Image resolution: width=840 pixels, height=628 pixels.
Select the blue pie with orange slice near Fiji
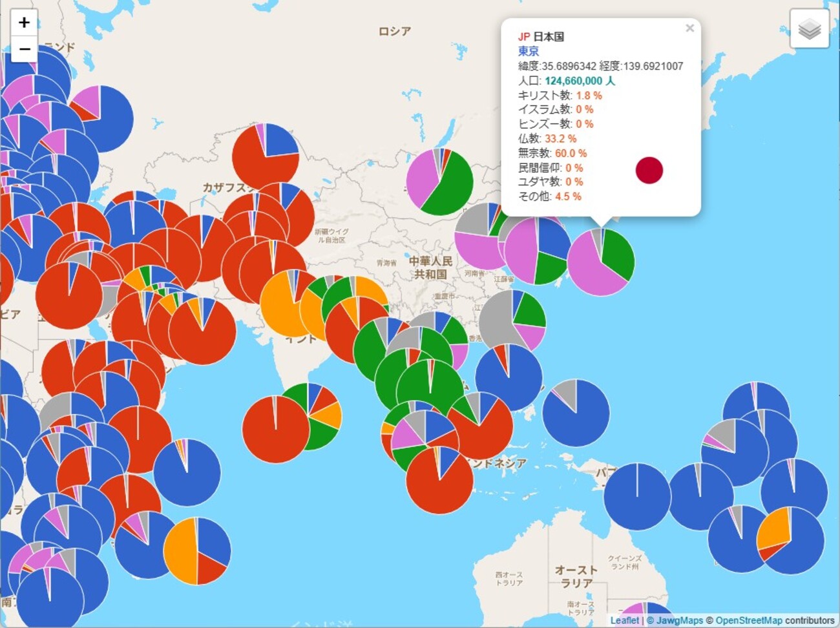click(x=791, y=540)
